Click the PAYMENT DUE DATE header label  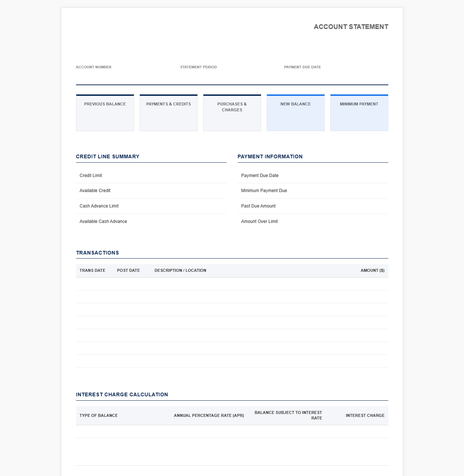point(302,67)
